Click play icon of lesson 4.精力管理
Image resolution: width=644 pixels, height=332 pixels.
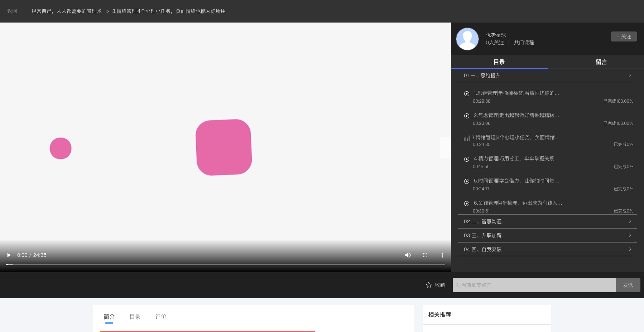pyautogui.click(x=467, y=159)
